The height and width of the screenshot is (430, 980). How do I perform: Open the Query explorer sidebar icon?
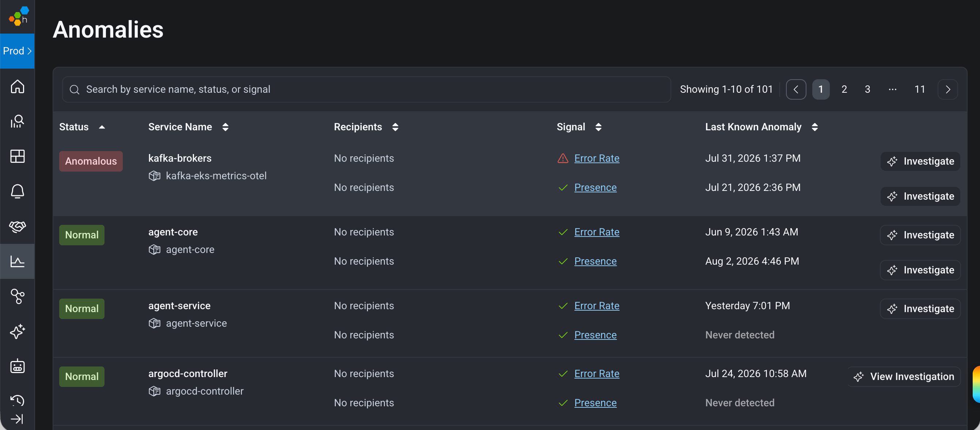coord(18,121)
